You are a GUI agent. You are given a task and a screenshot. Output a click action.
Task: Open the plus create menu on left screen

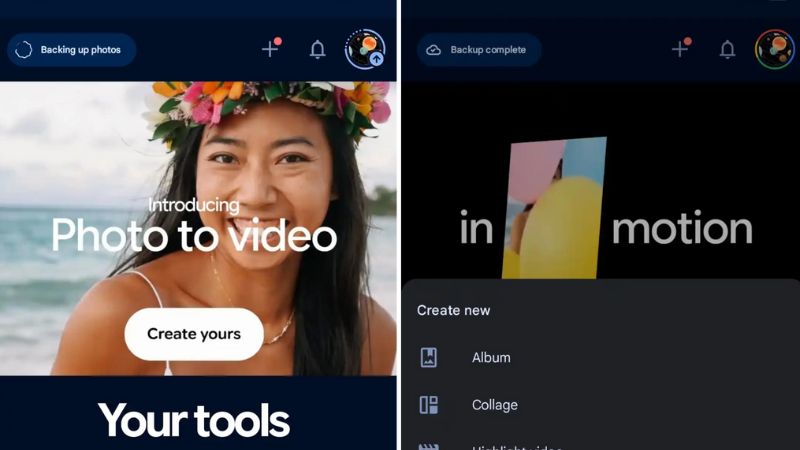[x=270, y=48]
